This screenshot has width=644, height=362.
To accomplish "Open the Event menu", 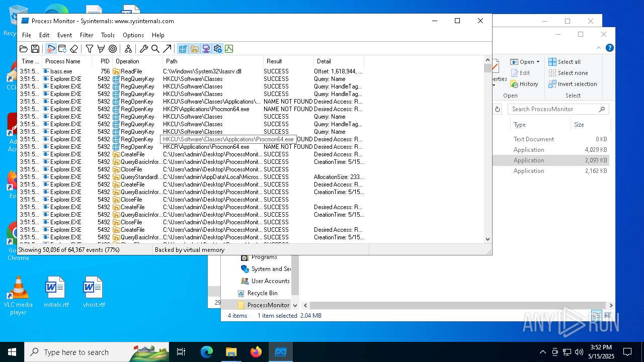I will coord(64,35).
